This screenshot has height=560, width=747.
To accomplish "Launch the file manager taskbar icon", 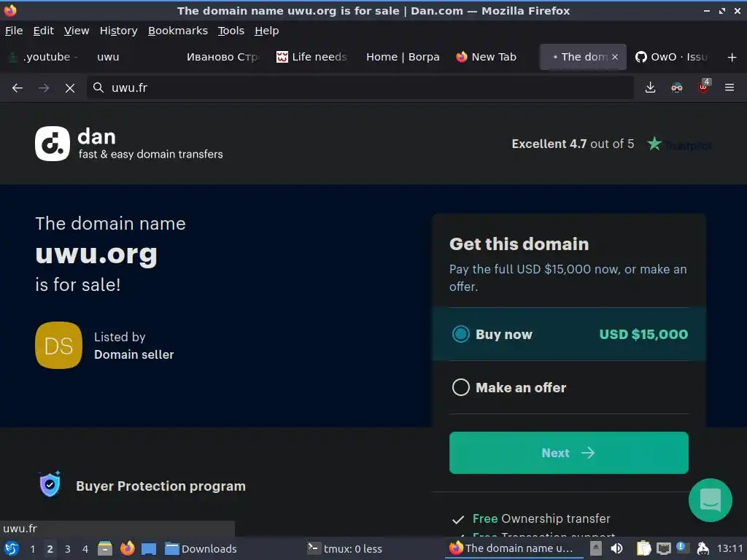I will click(105, 548).
